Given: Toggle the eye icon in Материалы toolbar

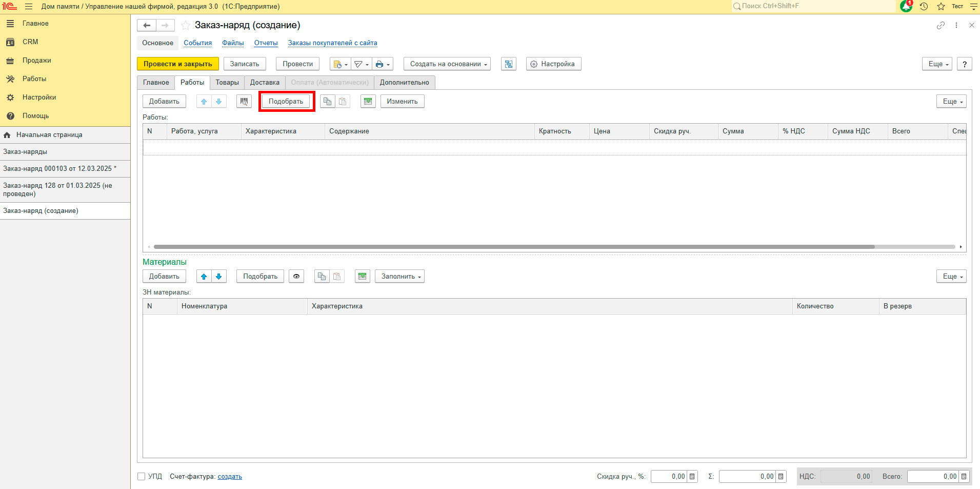Looking at the screenshot, I should 296,277.
